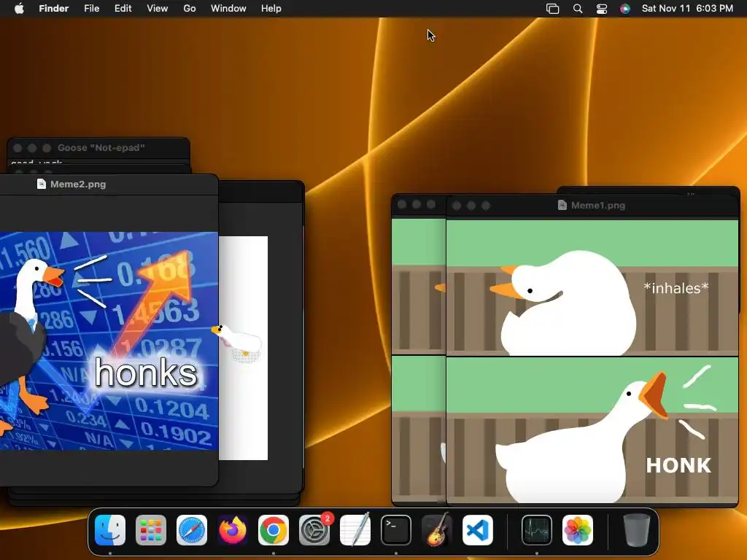The height and width of the screenshot is (560, 747).
Task: Open System Settings with badge 2
Action: pos(314,530)
